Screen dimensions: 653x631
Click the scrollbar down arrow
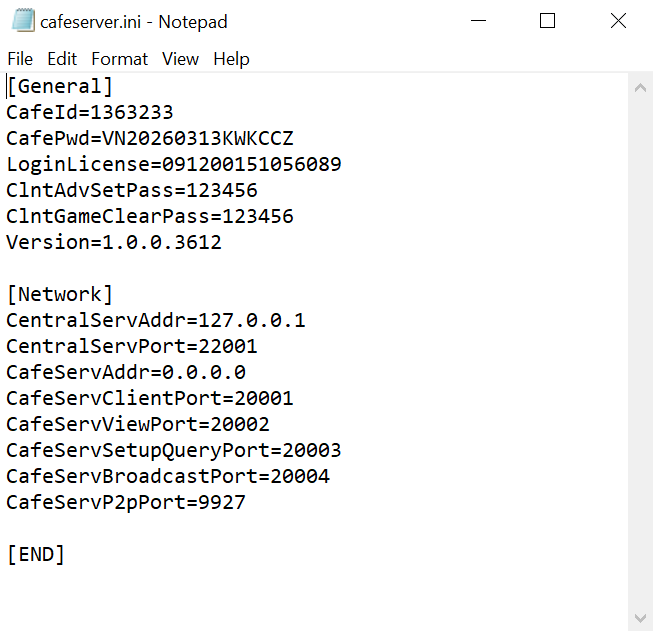point(640,617)
